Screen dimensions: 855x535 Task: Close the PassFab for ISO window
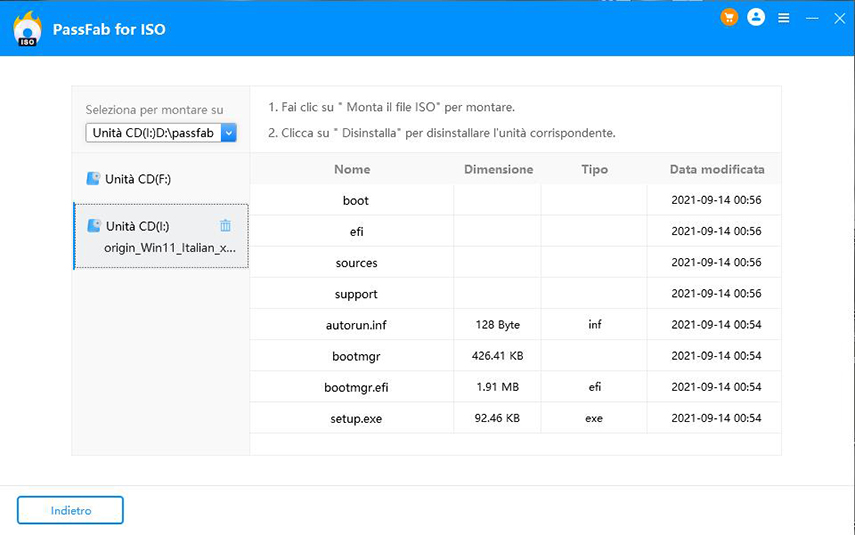pos(836,18)
